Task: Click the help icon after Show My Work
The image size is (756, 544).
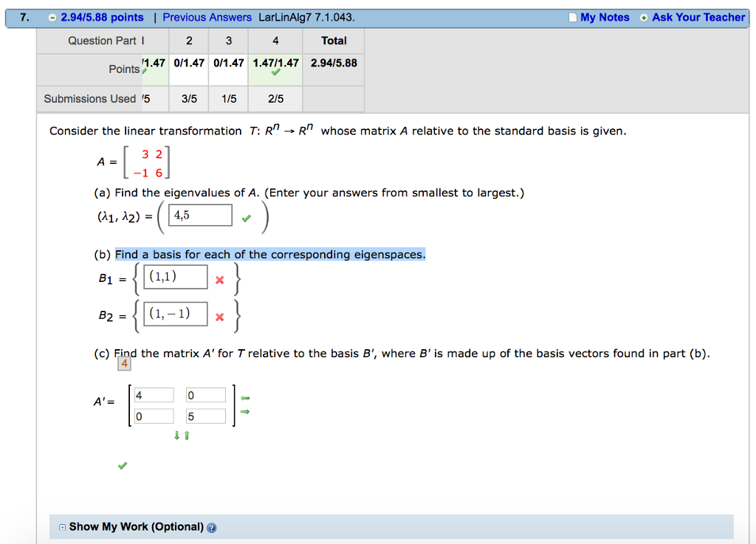Action: (x=212, y=527)
